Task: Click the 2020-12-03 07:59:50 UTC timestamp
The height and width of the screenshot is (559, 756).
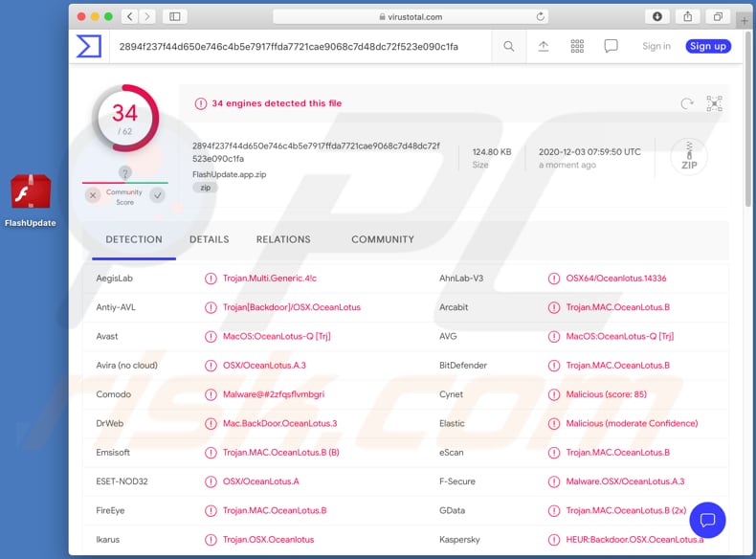Action: (x=589, y=152)
